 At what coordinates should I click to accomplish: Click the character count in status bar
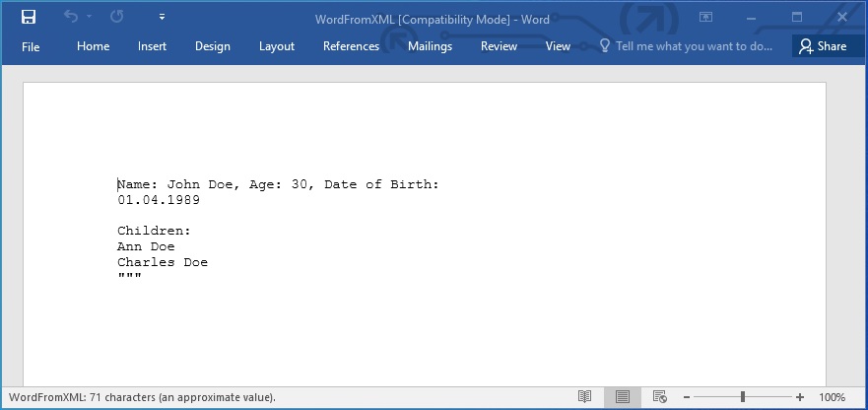coord(142,397)
